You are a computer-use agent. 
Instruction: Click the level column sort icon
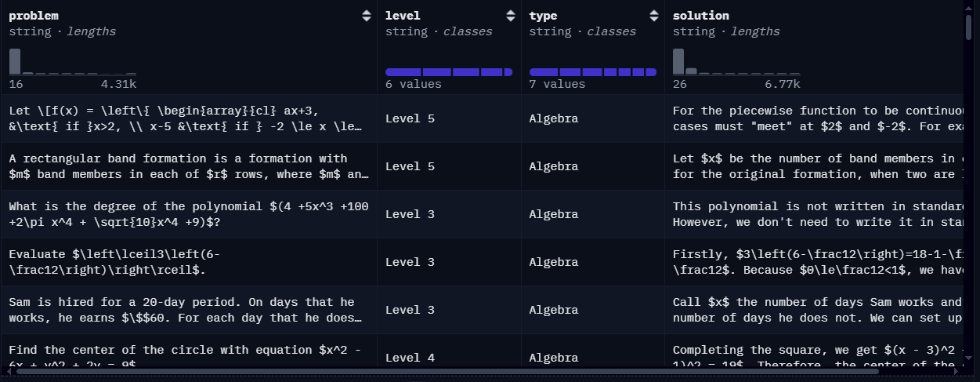511,16
